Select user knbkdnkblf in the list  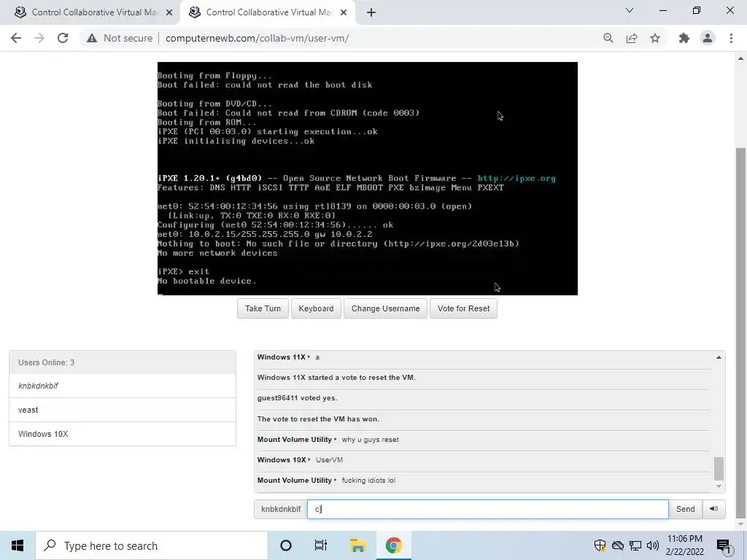pyautogui.click(x=123, y=386)
